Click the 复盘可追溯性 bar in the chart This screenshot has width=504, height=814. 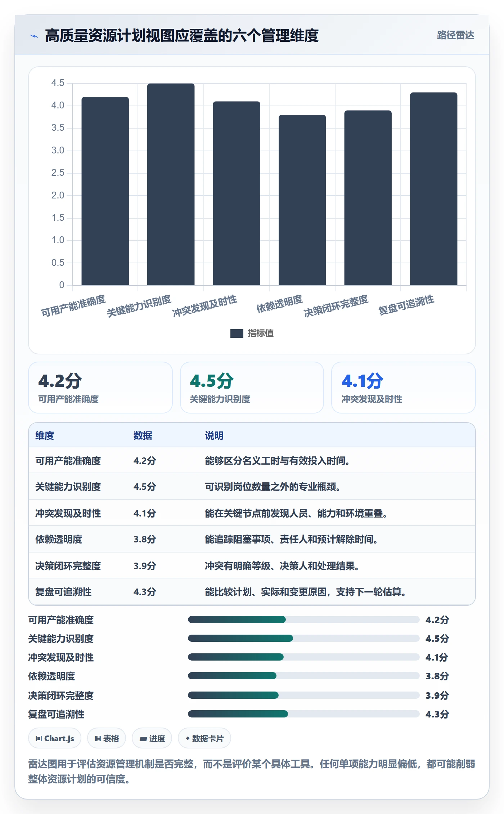click(x=433, y=189)
